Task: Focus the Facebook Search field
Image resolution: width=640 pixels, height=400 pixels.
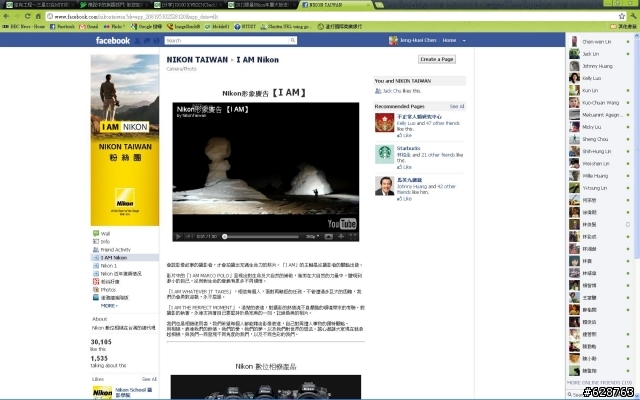Action: pos(227,40)
